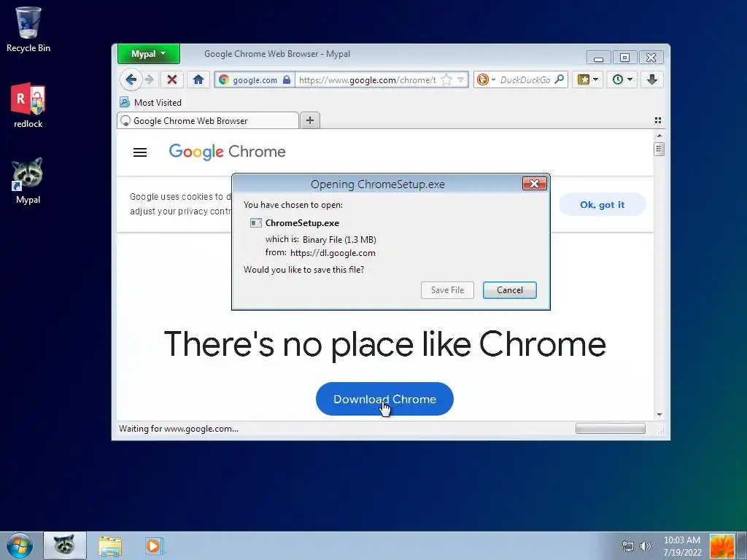Close the Opening ChromeSetup.exe dialog
This screenshot has height=560, width=747.
coord(534,184)
